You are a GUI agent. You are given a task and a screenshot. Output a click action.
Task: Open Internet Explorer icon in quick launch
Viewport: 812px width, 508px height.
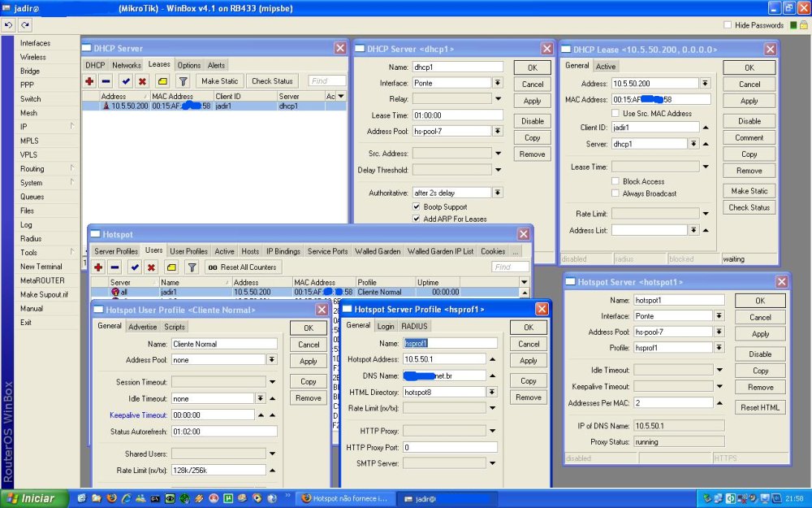click(x=126, y=499)
